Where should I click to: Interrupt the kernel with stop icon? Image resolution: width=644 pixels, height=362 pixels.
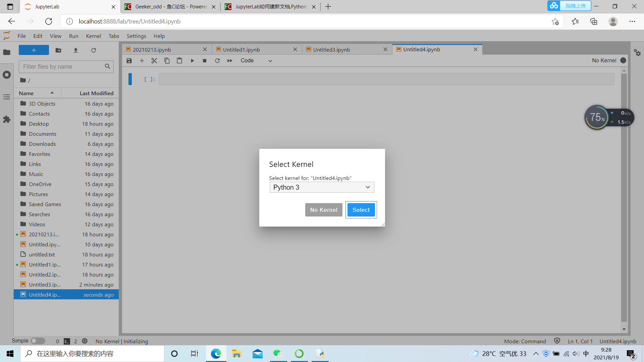tap(205, 61)
